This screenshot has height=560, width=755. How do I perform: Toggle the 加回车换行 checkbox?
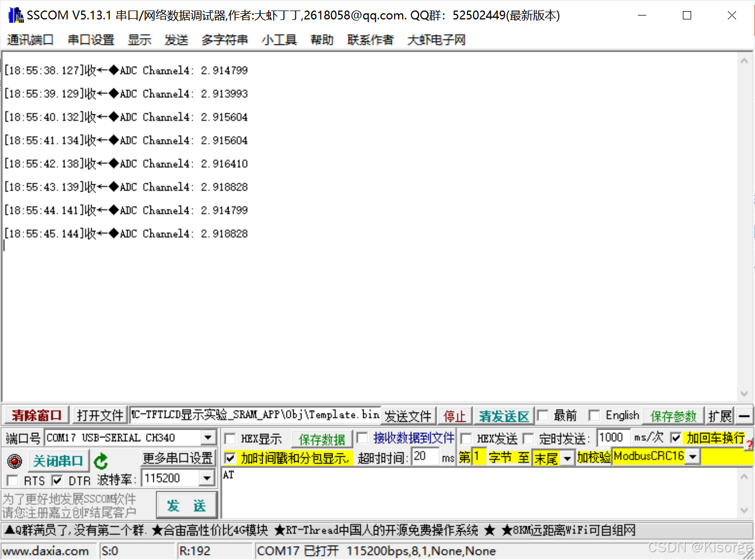click(676, 438)
